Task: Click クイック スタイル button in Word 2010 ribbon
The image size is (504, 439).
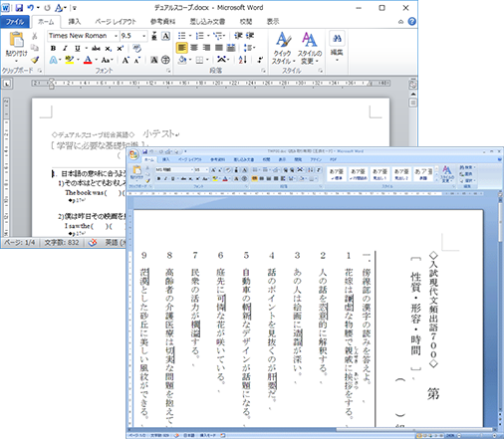Action: 283,48
